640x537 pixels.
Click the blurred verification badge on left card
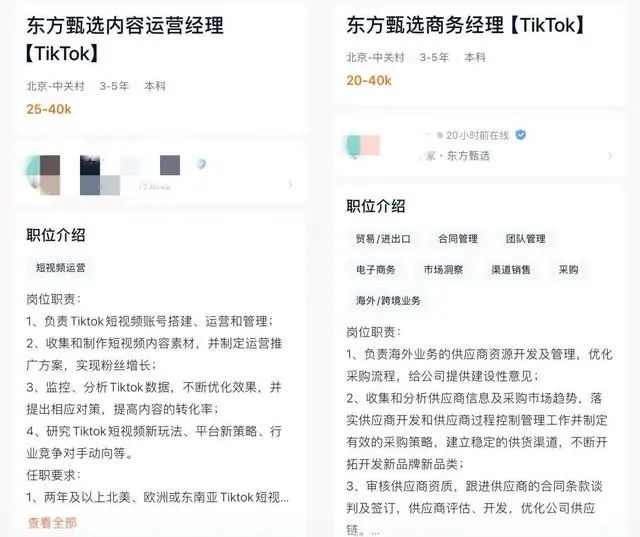click(202, 164)
